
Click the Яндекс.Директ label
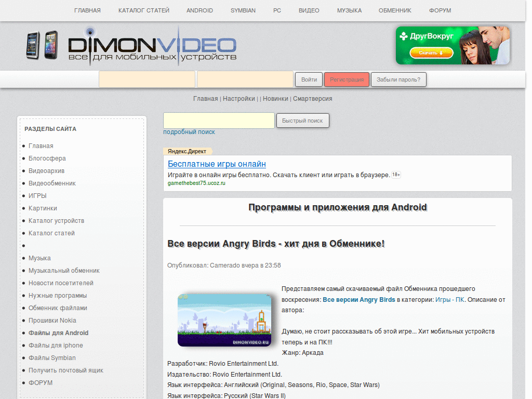[x=187, y=151]
